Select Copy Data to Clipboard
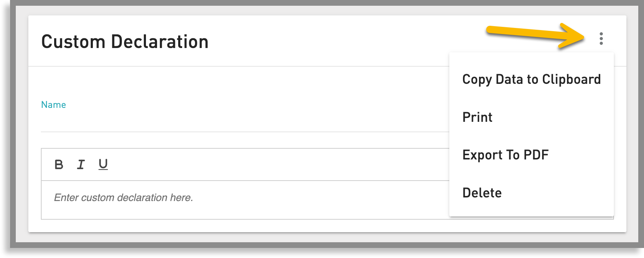 pos(531,79)
